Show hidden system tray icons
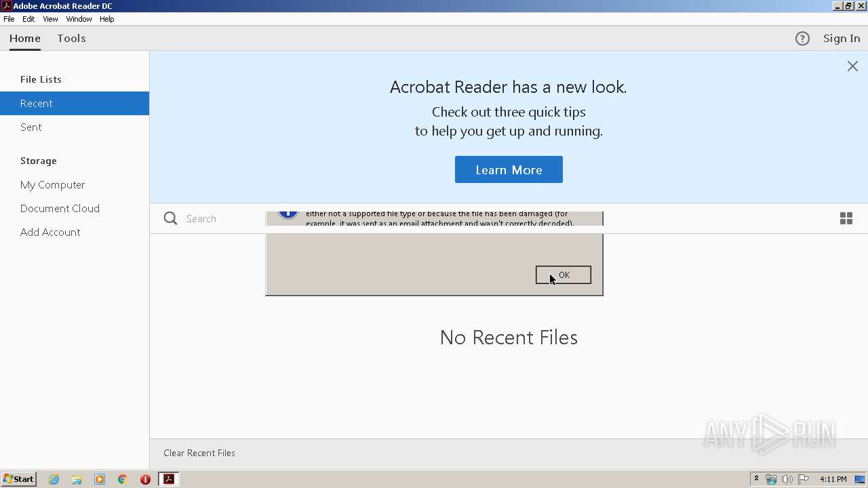Image resolution: width=868 pixels, height=488 pixels. click(756, 479)
